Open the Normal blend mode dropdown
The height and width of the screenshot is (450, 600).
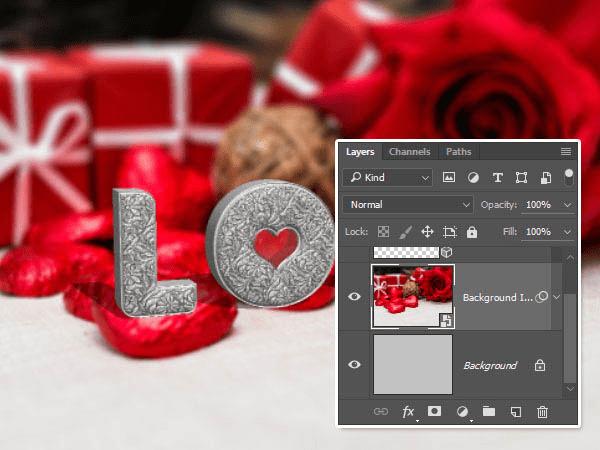coord(408,205)
